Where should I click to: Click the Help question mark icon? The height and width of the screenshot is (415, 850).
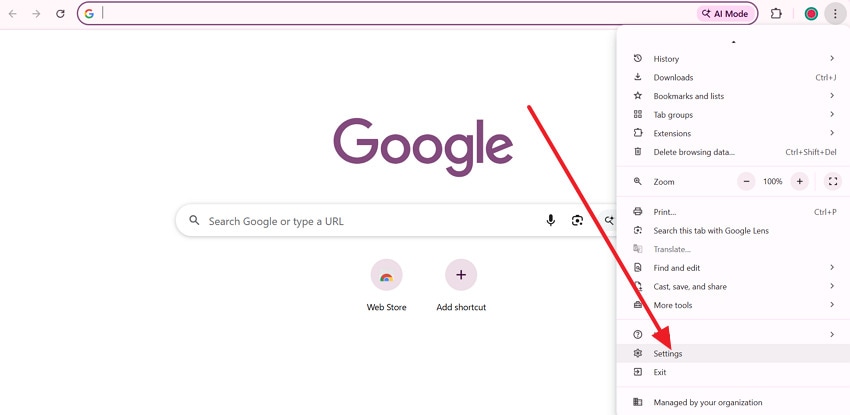(x=638, y=335)
